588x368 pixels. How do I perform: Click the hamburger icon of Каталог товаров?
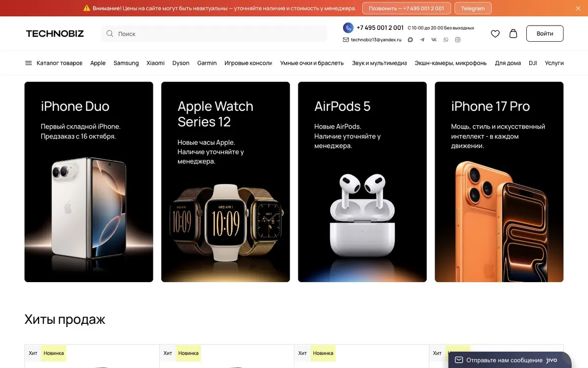pos(28,63)
